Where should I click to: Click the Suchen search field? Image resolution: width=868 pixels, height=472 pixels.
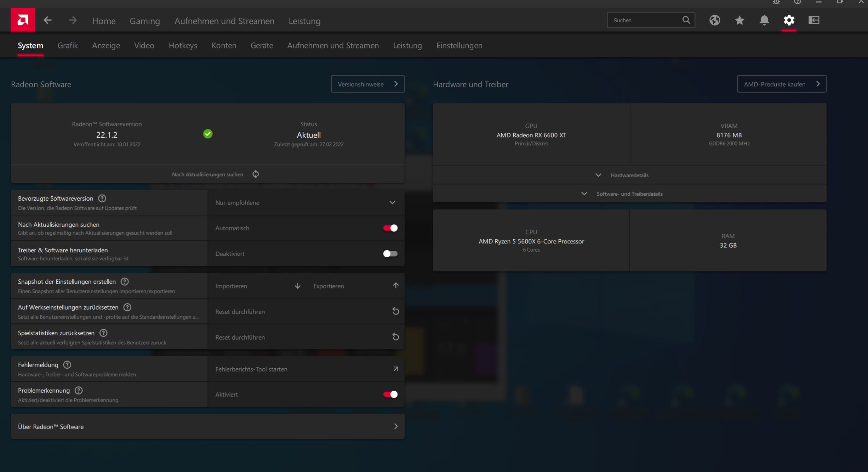pyautogui.click(x=644, y=20)
